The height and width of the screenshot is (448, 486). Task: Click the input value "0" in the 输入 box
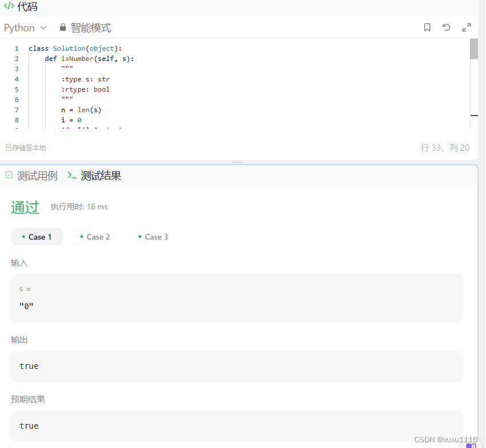[x=26, y=306]
